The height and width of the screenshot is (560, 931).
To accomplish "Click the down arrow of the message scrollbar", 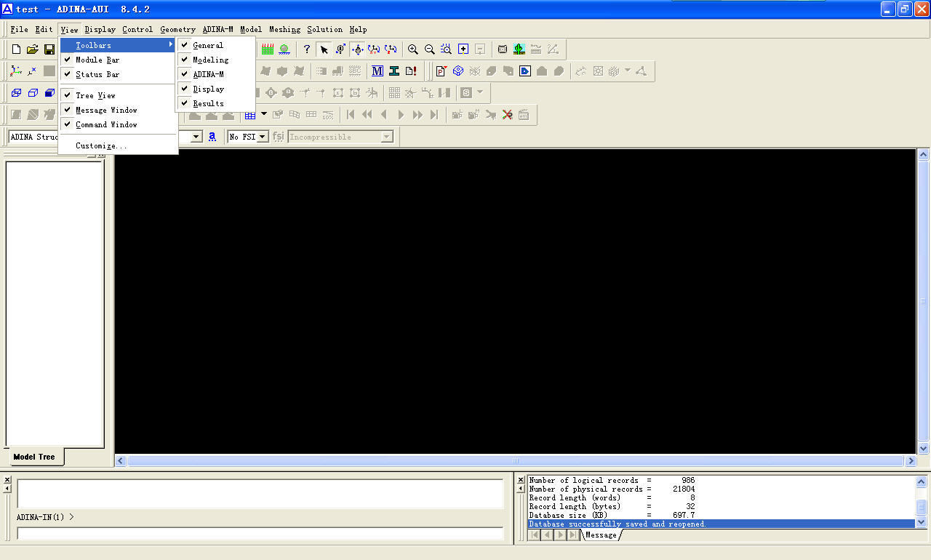I will (x=922, y=522).
